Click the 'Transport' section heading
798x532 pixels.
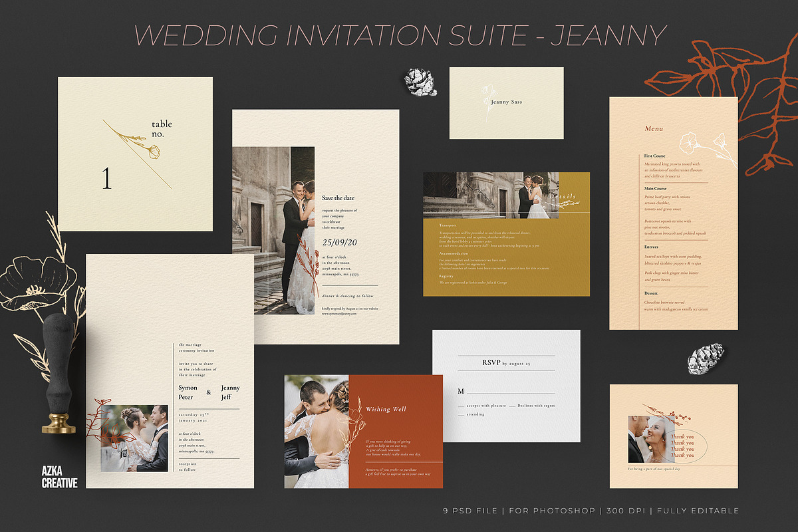point(448,225)
